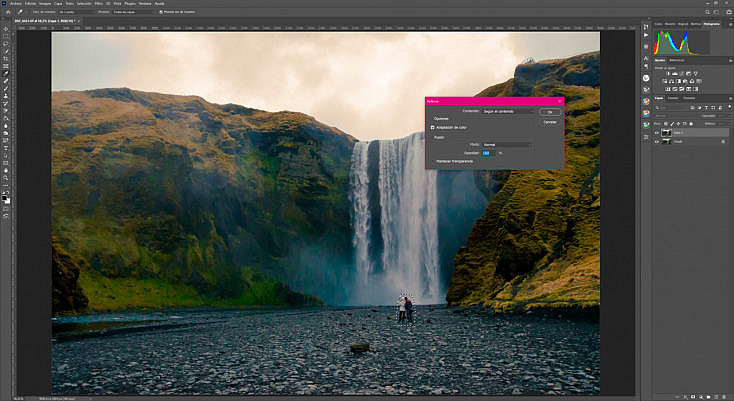
Task: Select the Capa 1 layer thumbnail
Action: tap(666, 133)
